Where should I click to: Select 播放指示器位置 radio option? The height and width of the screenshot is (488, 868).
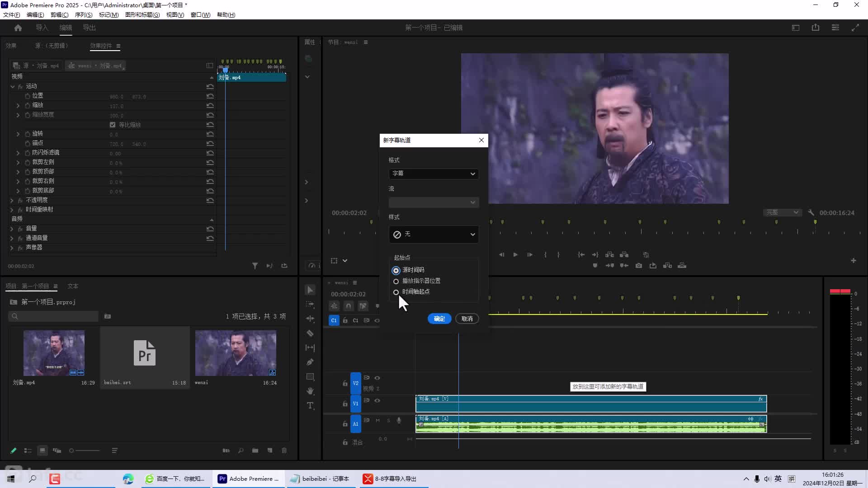point(396,281)
